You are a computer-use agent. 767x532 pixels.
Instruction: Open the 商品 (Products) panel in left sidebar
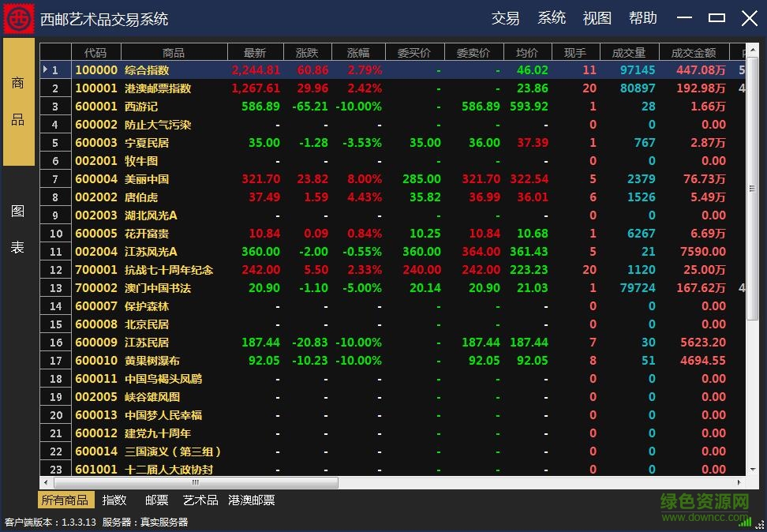[x=17, y=99]
